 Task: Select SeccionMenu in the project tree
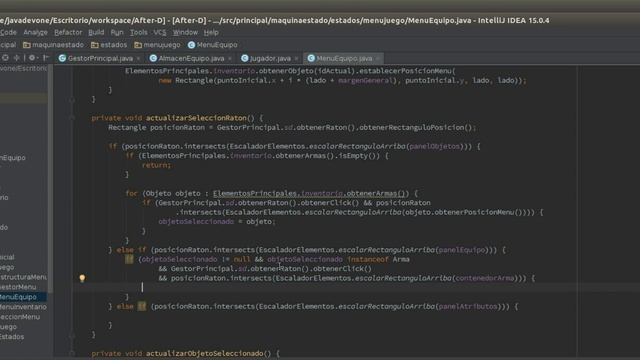coord(20,317)
